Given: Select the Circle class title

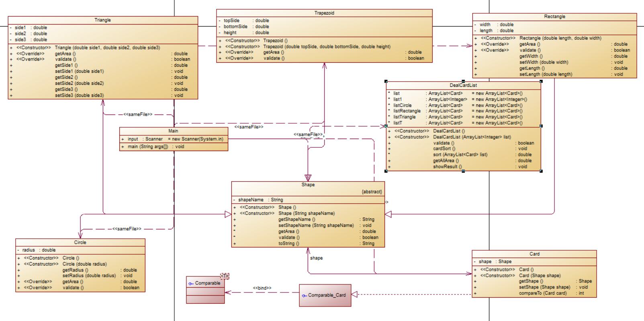Looking at the screenshot, I should coord(80,243).
